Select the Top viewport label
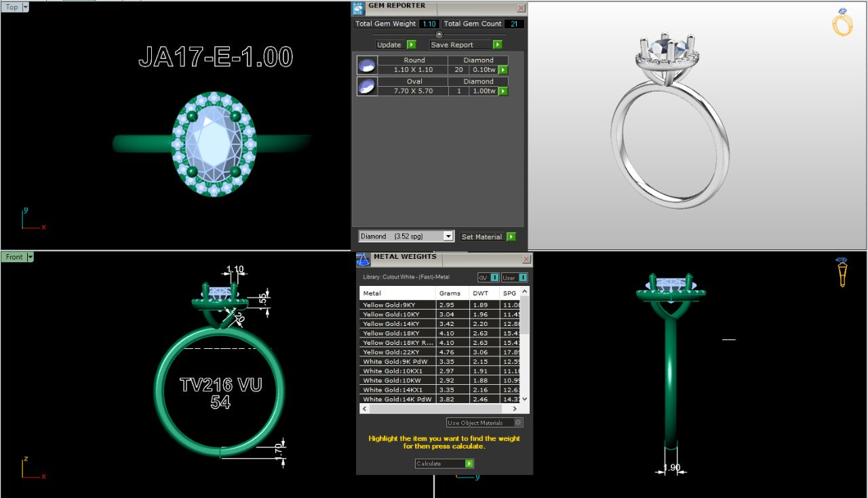 pos(12,7)
